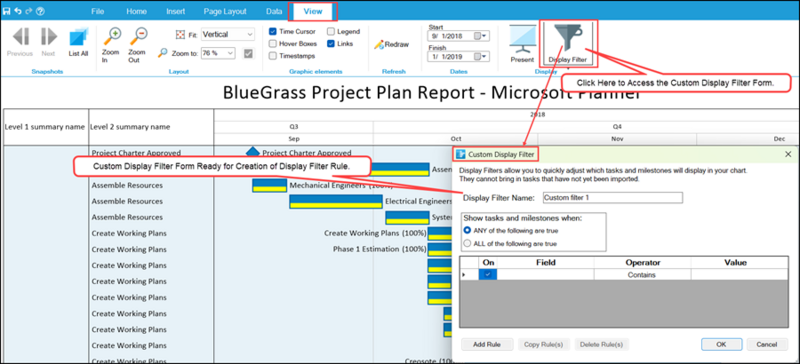Image resolution: width=800 pixels, height=364 pixels.
Task: Click the Add Rule button
Action: coord(486,345)
